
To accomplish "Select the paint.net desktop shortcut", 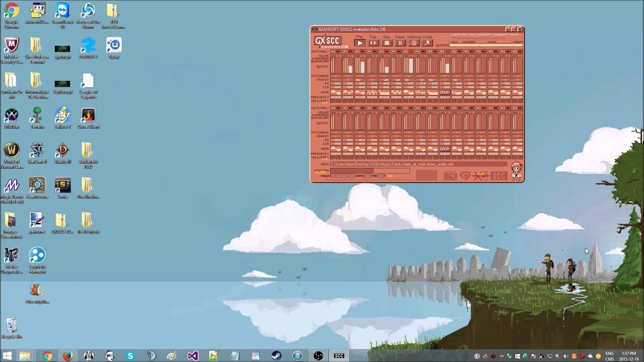I will 37,223.
